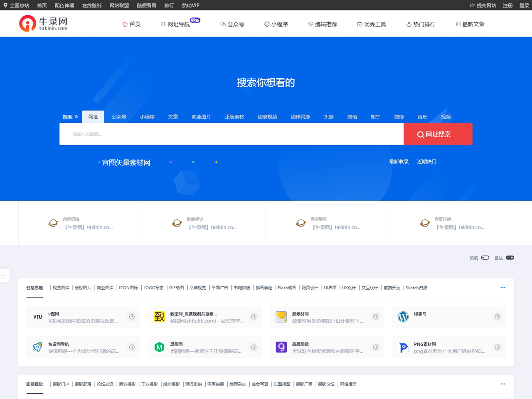Select the 高品图像 purple icon
This screenshot has height=399, width=532.
coord(281,347)
